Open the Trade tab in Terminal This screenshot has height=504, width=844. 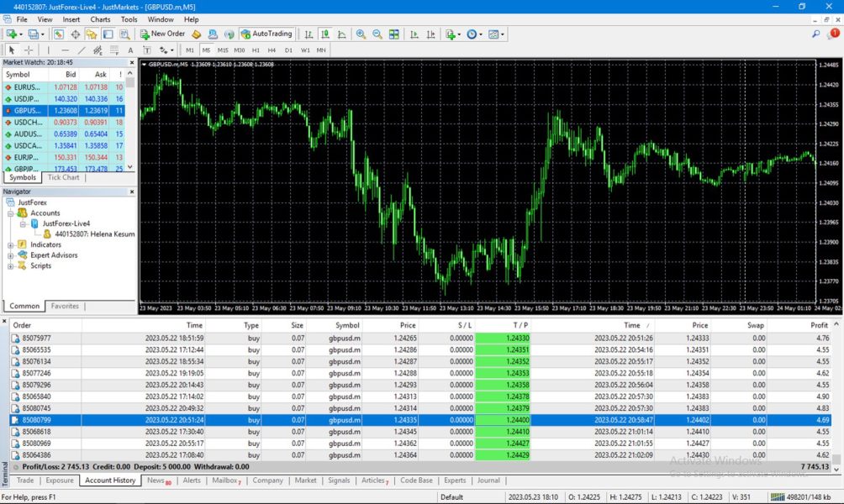25,480
